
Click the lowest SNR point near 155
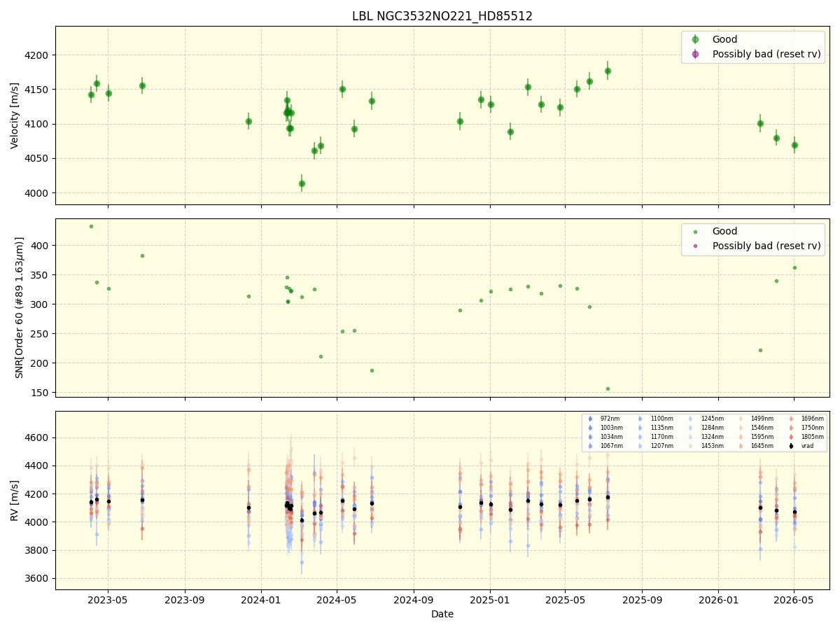[608, 388]
